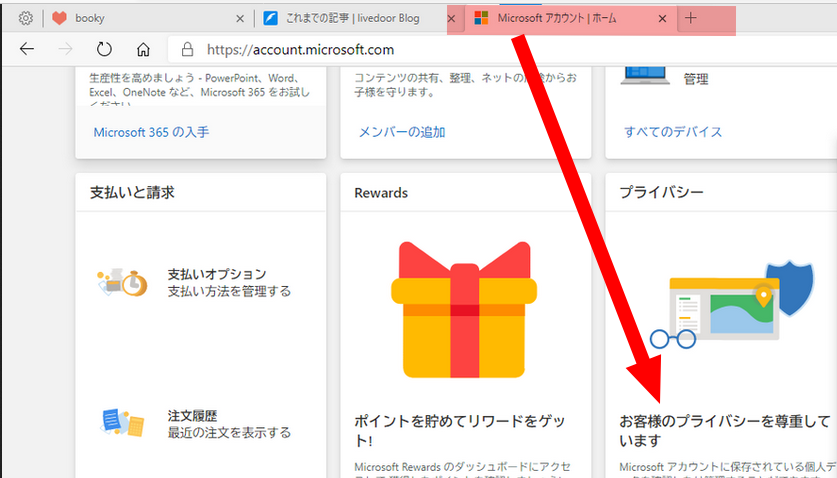Viewport: 837px width, 478px height.
Task: Go back with the back arrow
Action: pyautogui.click(x=27, y=49)
